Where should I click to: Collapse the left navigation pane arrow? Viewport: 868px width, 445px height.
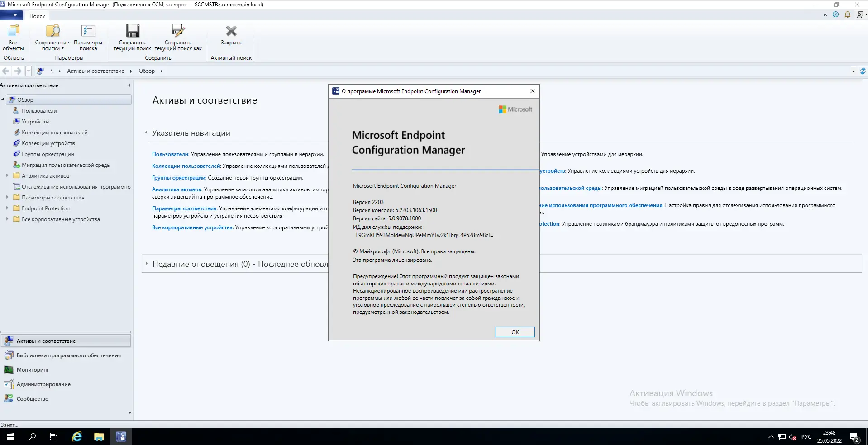(x=129, y=85)
